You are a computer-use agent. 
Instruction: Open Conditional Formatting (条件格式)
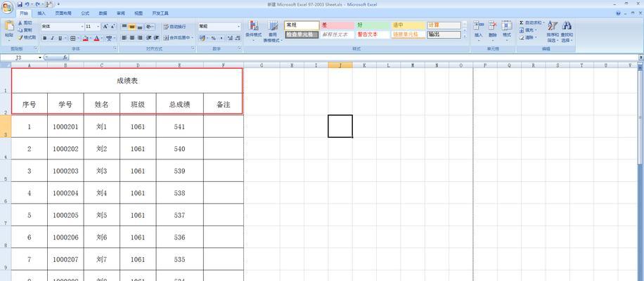(253, 30)
